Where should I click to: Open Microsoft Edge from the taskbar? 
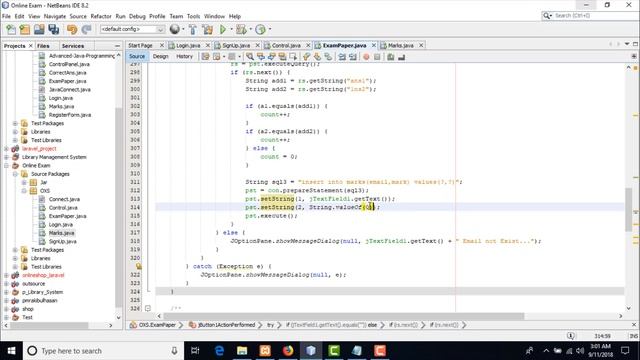point(219,351)
